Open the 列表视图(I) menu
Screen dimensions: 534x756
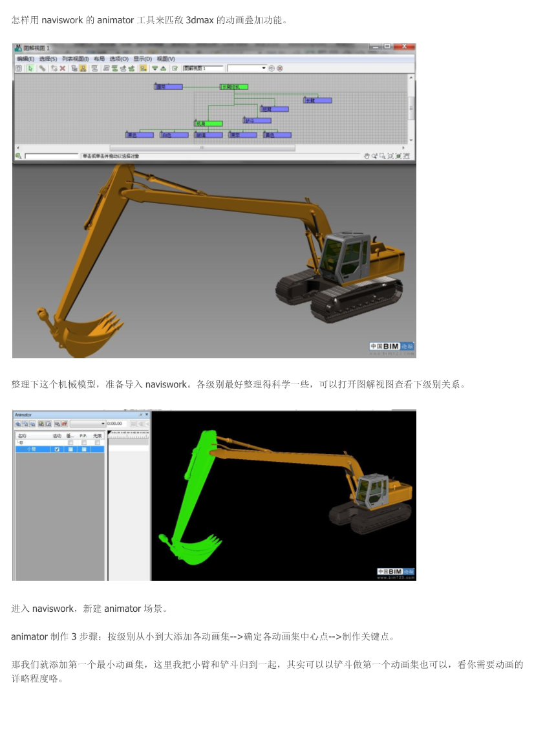click(75, 59)
